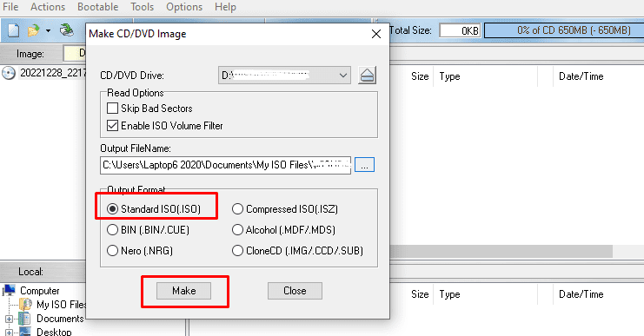Sort upper list by Date/Time column
The width and height of the screenshot is (644, 336).
pyautogui.click(x=581, y=76)
